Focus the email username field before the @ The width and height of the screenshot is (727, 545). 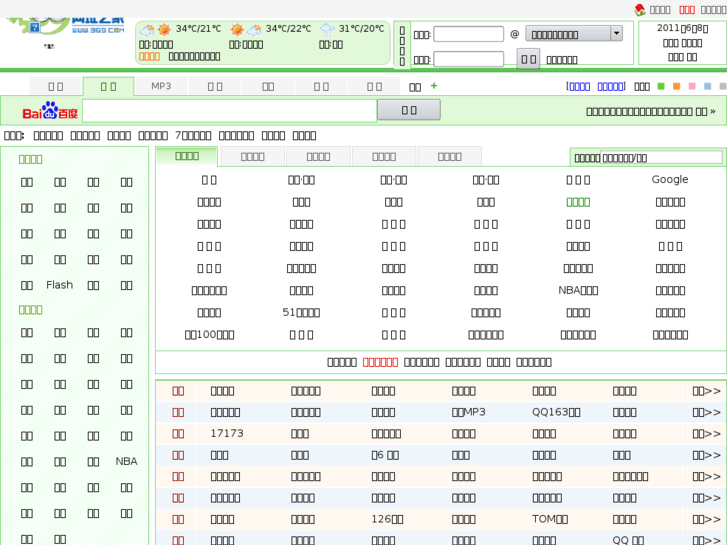click(x=468, y=34)
